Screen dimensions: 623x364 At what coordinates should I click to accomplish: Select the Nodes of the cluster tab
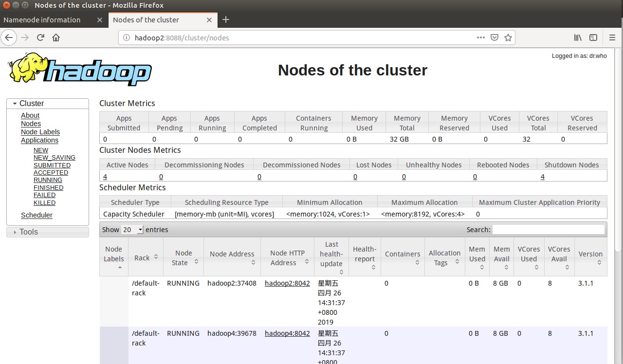pyautogui.click(x=146, y=20)
